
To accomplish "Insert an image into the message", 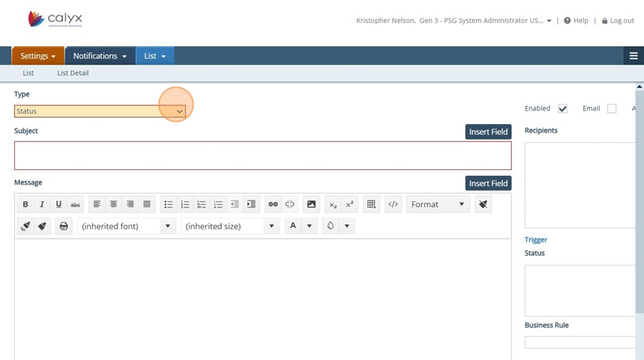I will pos(311,205).
